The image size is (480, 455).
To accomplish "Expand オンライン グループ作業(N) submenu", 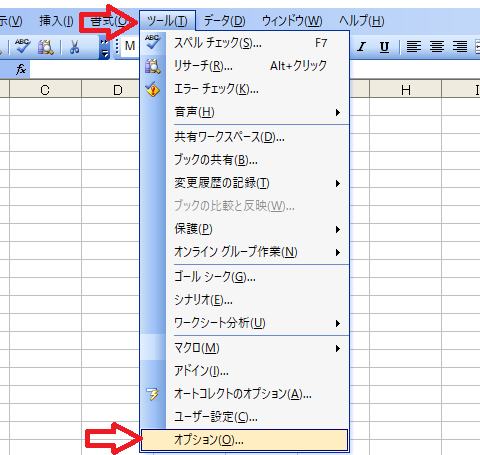I will [x=245, y=252].
